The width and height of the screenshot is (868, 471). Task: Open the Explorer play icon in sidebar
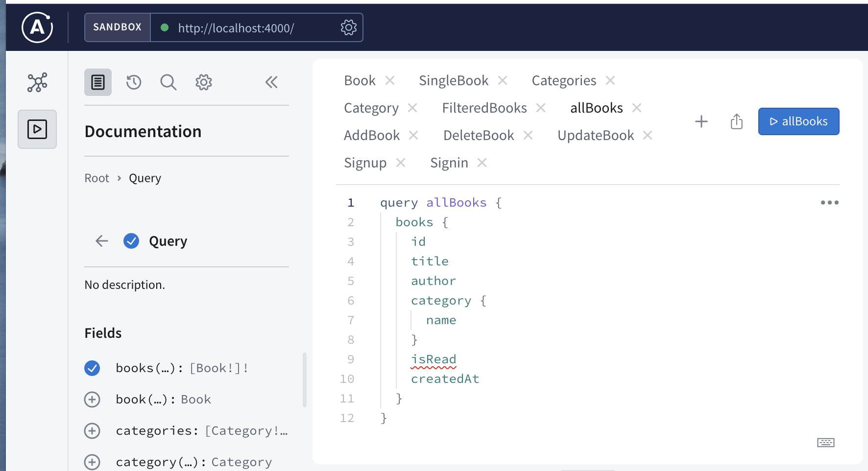(x=37, y=129)
